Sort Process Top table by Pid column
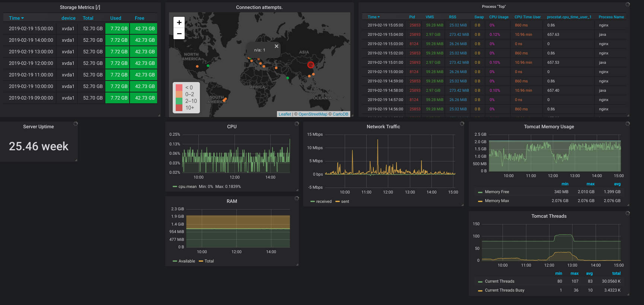The width and height of the screenshot is (644, 305). point(412,17)
